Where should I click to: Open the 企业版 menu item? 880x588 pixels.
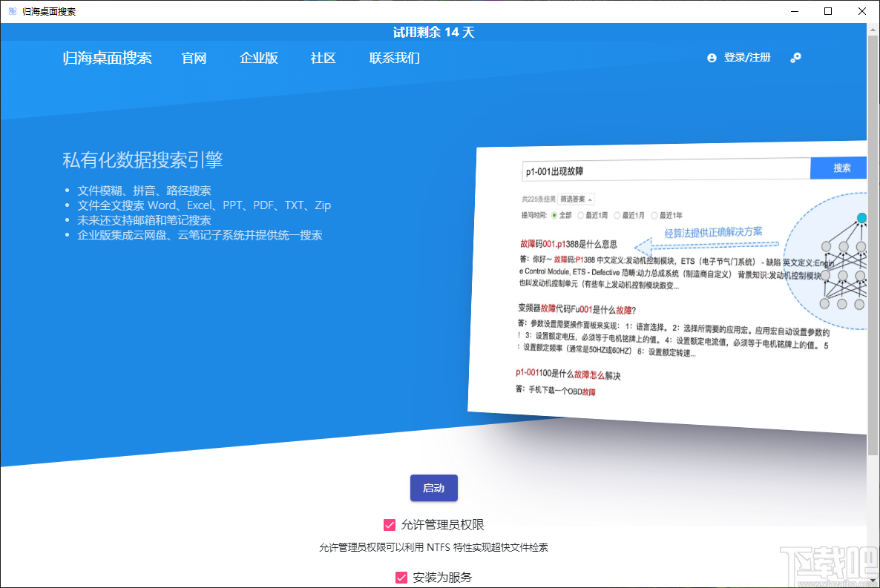(259, 58)
